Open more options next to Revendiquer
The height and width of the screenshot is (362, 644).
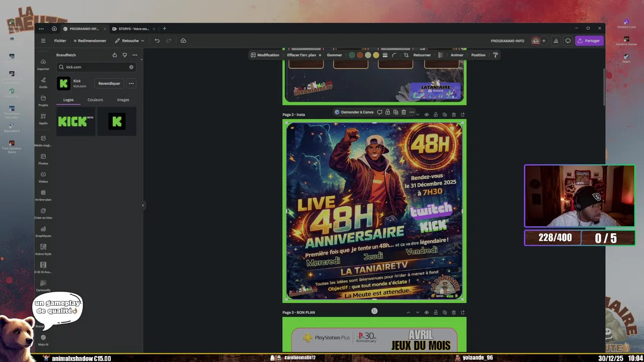pos(131,83)
